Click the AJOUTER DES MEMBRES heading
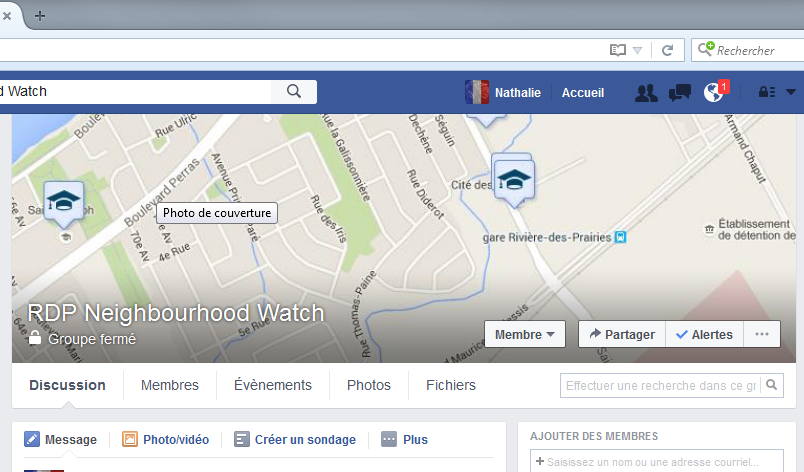 tap(594, 436)
